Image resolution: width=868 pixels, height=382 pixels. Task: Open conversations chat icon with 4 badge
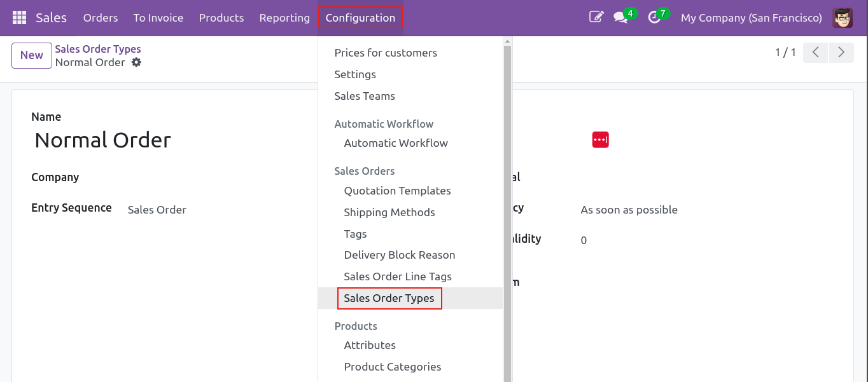(620, 18)
